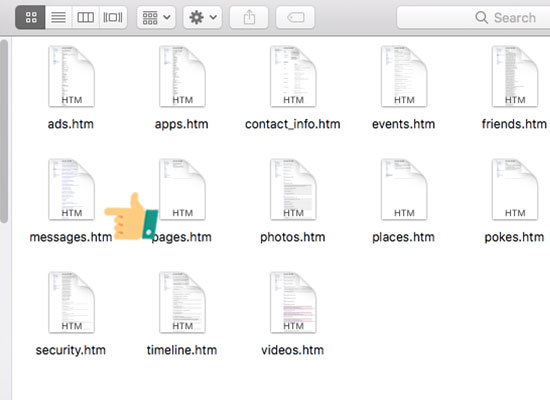The width and height of the screenshot is (550, 400).
Task: Select the ads.htm file icon
Action: click(x=72, y=76)
